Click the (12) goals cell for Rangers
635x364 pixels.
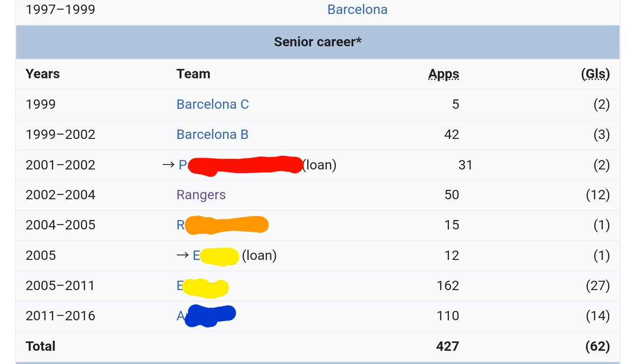coord(598,194)
